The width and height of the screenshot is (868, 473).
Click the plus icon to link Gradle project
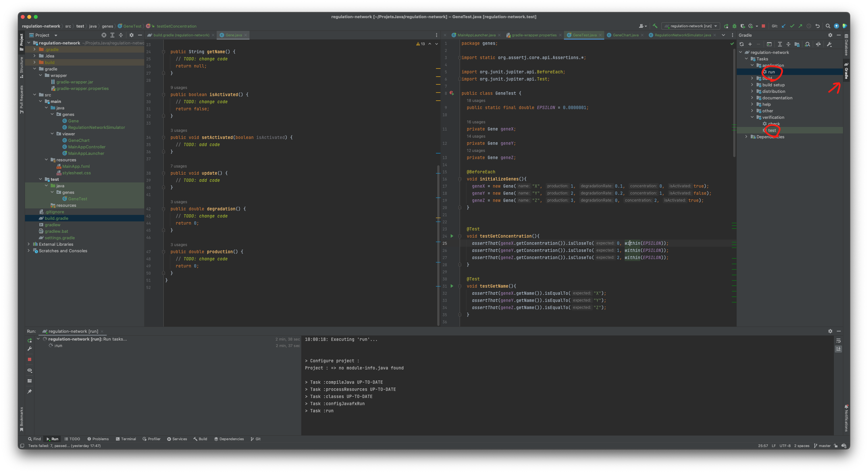[750, 44]
